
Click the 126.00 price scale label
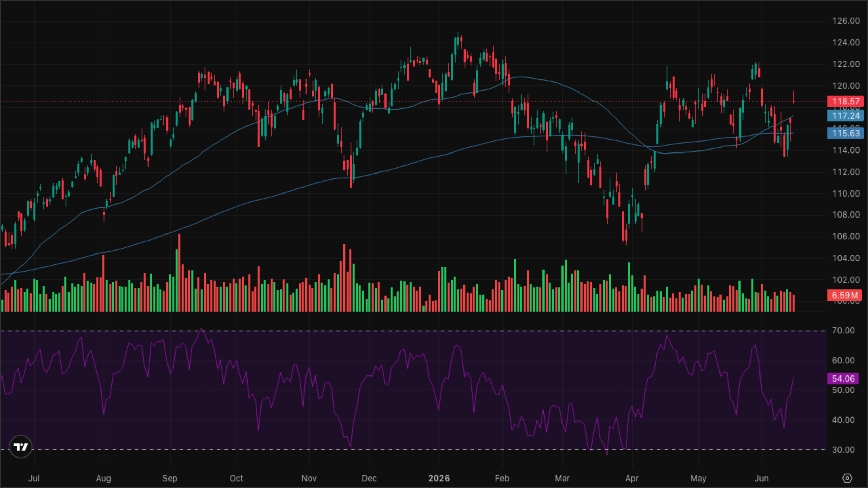coord(846,21)
